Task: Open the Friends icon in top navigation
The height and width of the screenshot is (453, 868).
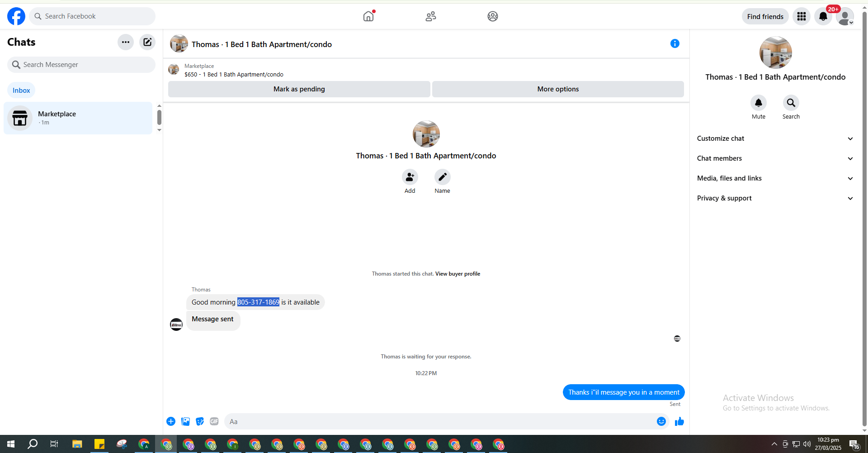Action: point(431,16)
